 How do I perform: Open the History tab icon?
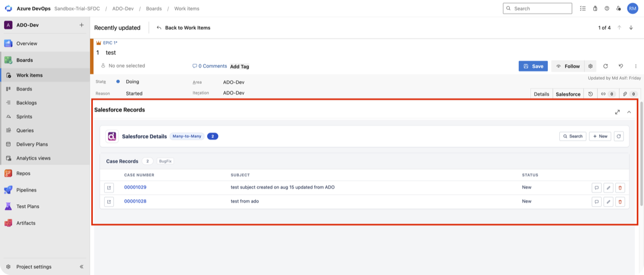591,94
